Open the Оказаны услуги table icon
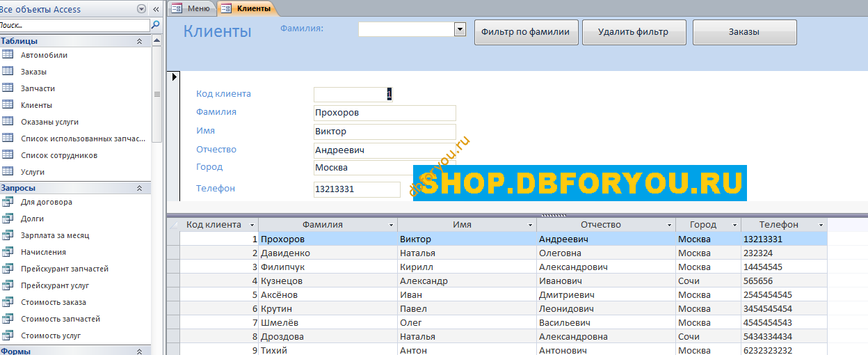 [8, 122]
